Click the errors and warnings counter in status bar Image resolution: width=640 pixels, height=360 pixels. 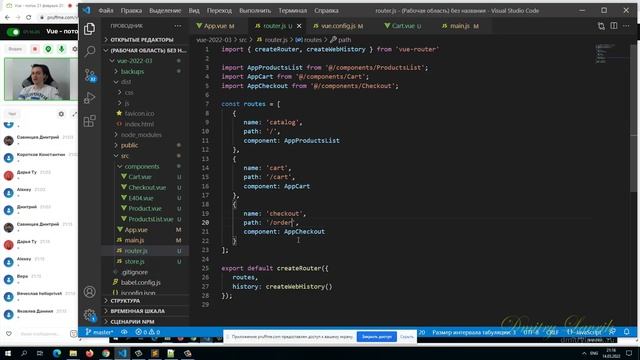click(x=148, y=332)
